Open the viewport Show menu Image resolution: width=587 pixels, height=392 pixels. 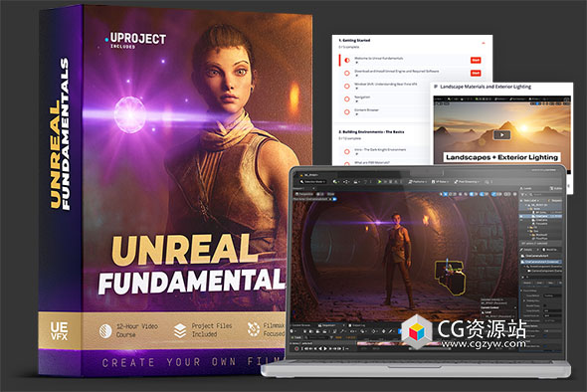(331, 194)
